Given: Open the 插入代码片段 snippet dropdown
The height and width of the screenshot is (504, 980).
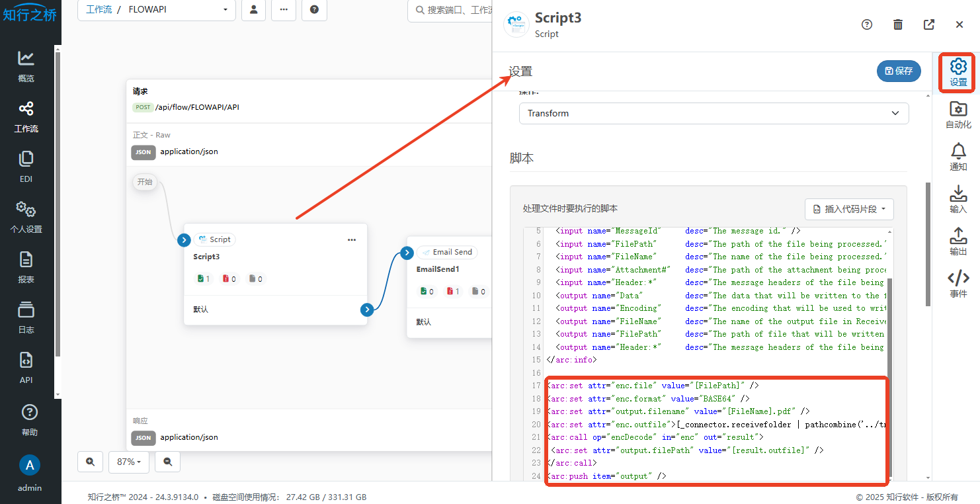Looking at the screenshot, I should point(849,209).
